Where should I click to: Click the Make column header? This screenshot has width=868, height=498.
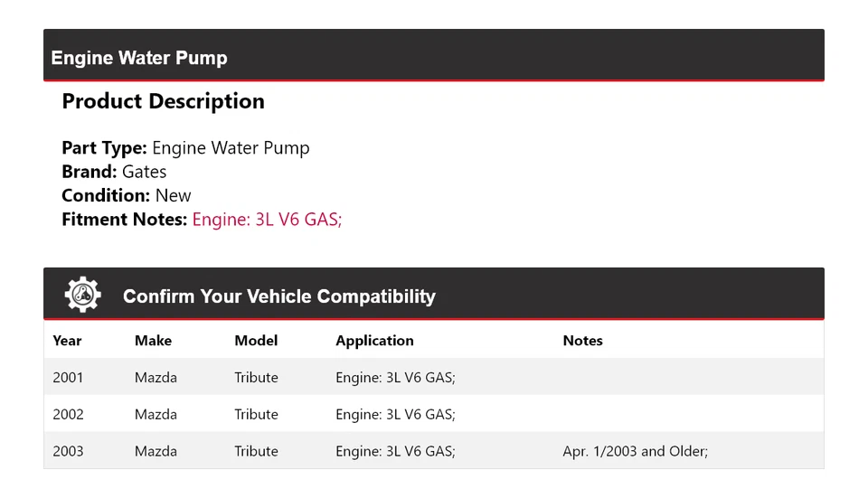pyautogui.click(x=153, y=341)
